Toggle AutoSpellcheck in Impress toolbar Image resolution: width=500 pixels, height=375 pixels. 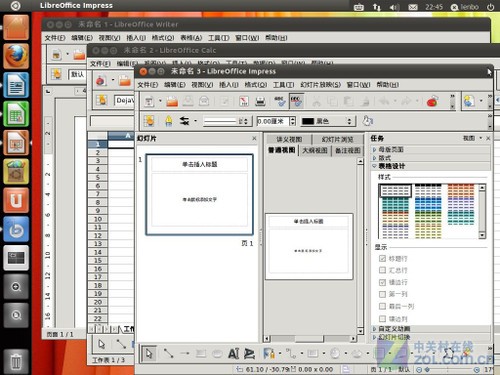pos(296,101)
